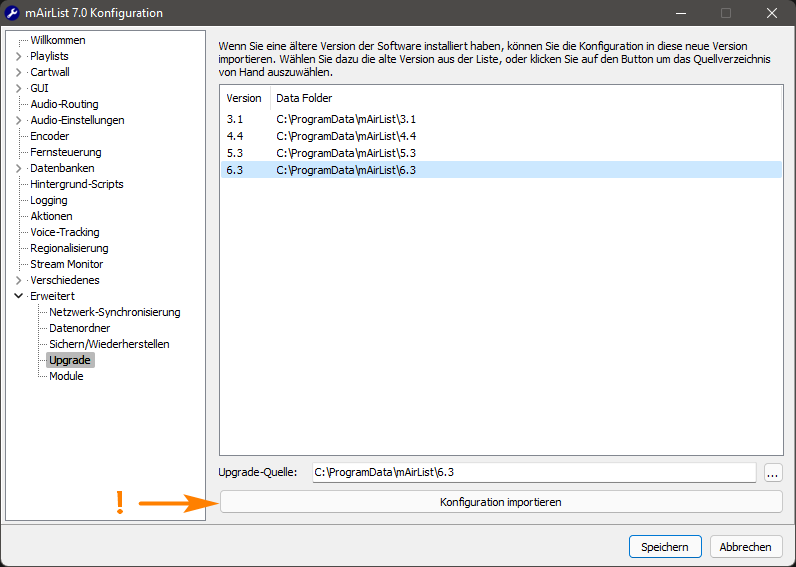Click the Upgrade-Quelle path input field
The image size is (796, 567).
pos(533,472)
